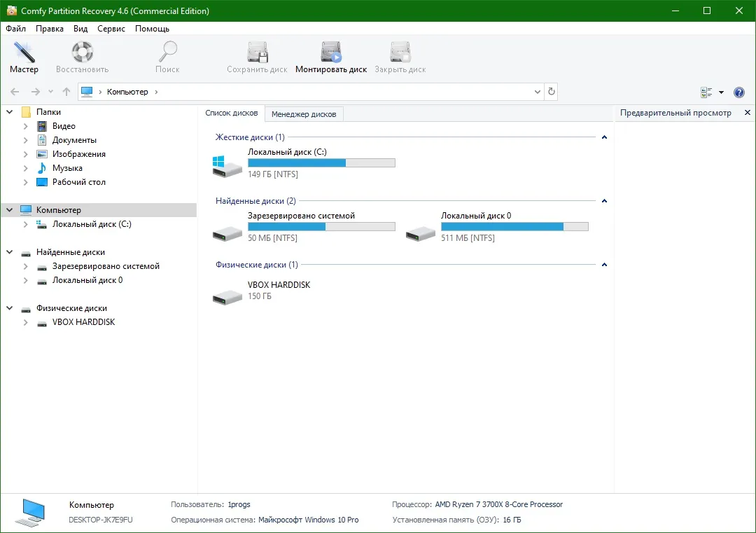756x533 pixels.
Task: Click the Видео folder icon in the tree
Action: click(x=42, y=126)
